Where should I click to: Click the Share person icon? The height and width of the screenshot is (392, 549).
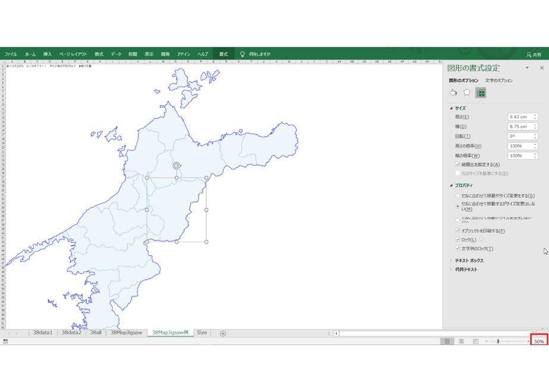point(529,55)
